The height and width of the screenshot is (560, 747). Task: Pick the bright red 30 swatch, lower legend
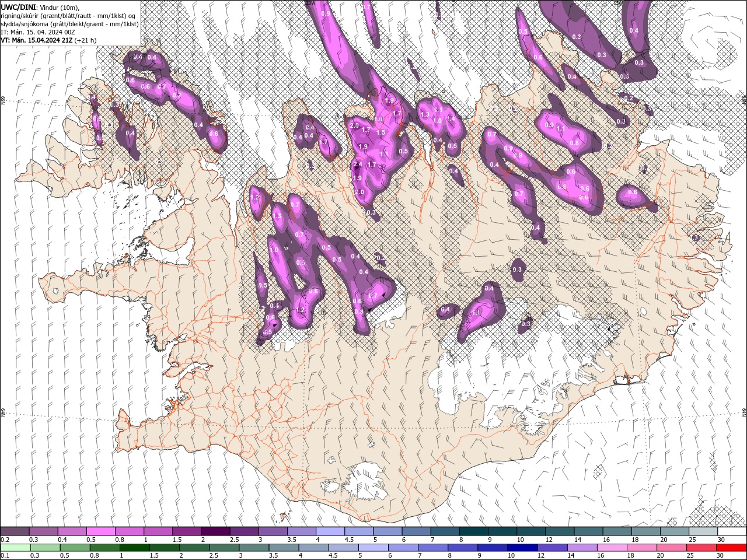[732, 548]
